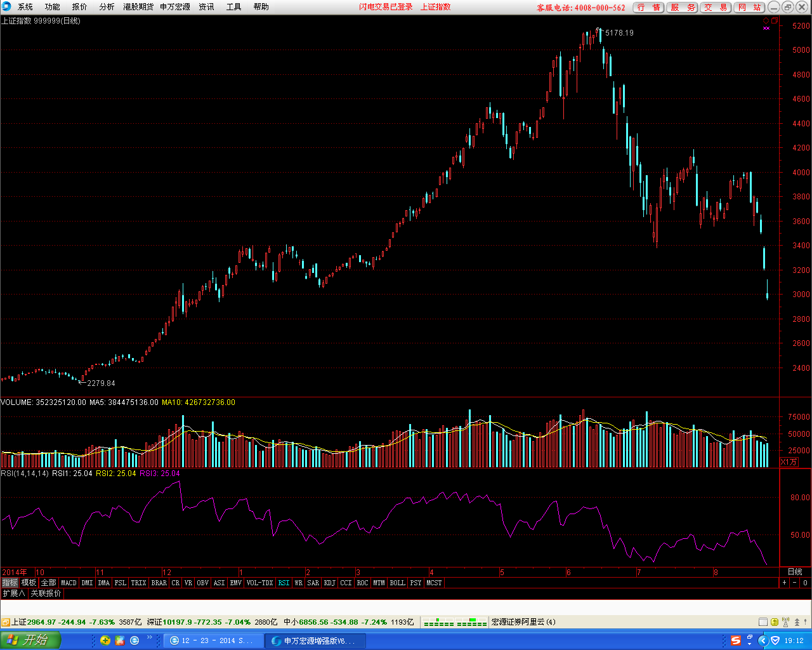Viewport: 812px width, 650px height.
Task: Click the minus zoom button beside 日线
Action: (x=794, y=583)
